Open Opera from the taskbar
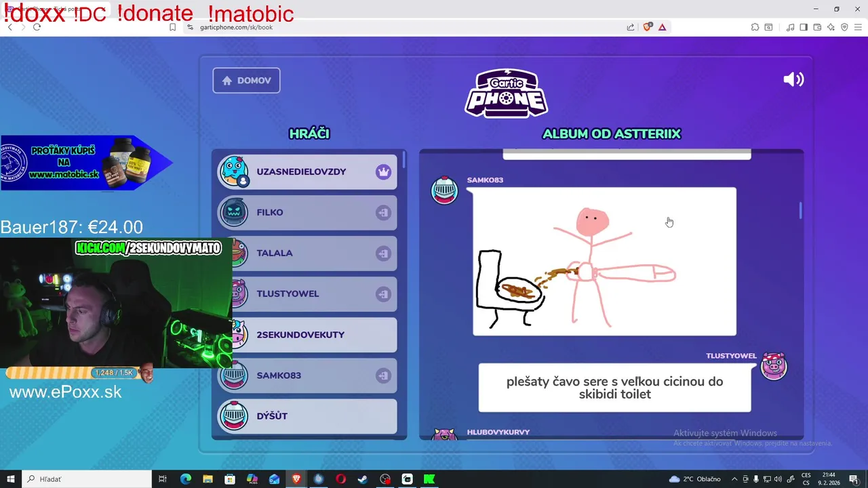 340,479
